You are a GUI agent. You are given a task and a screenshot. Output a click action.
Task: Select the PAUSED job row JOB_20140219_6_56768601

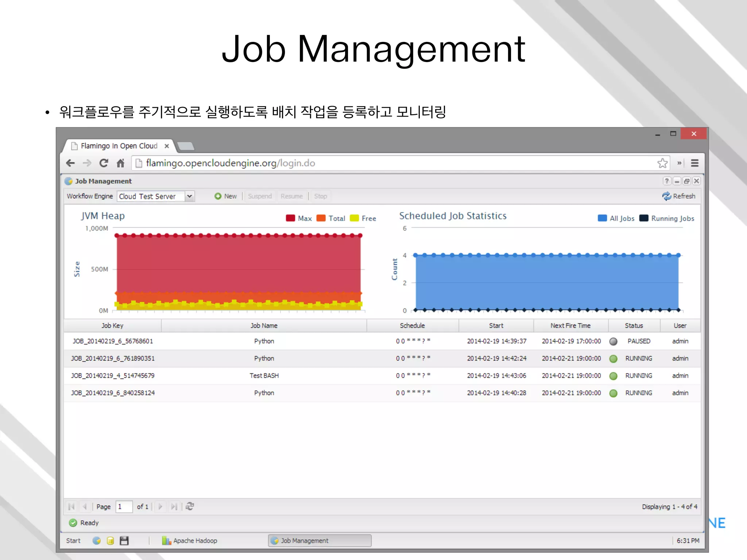(113, 341)
